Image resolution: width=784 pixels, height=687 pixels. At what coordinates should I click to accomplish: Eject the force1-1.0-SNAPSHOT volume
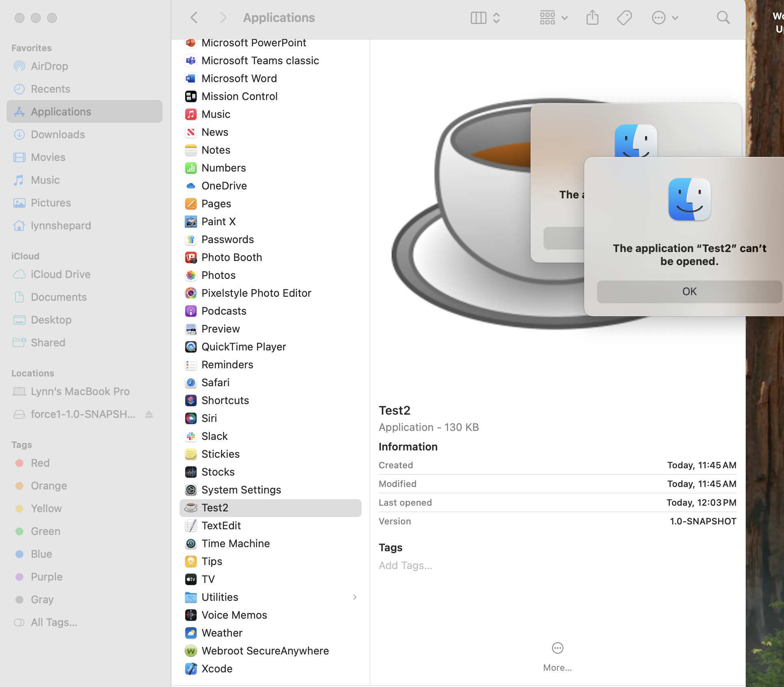[x=149, y=414]
